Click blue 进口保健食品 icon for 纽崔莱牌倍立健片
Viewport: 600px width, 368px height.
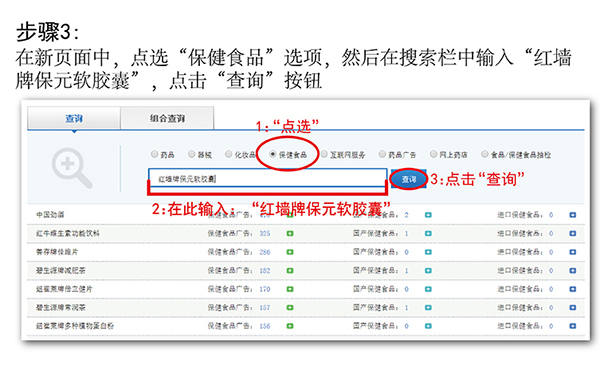(572, 289)
